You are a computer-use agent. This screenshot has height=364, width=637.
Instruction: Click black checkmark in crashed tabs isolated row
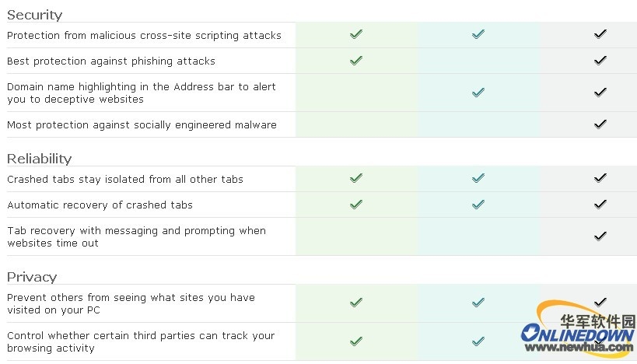600,178
